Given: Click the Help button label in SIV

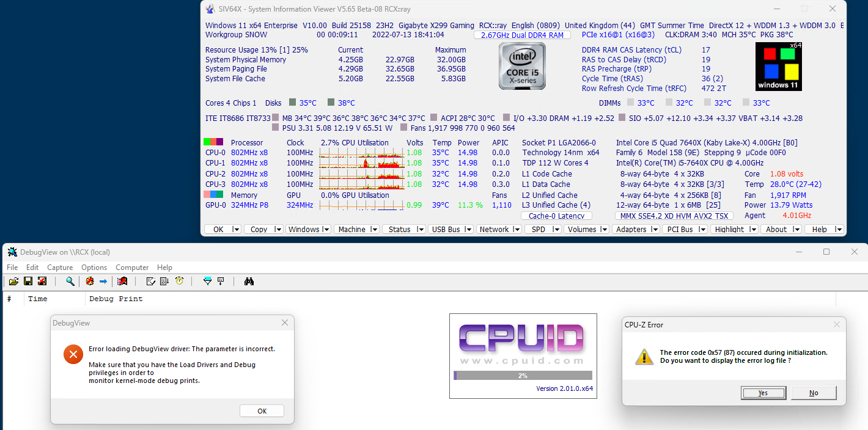Looking at the screenshot, I should [820, 230].
